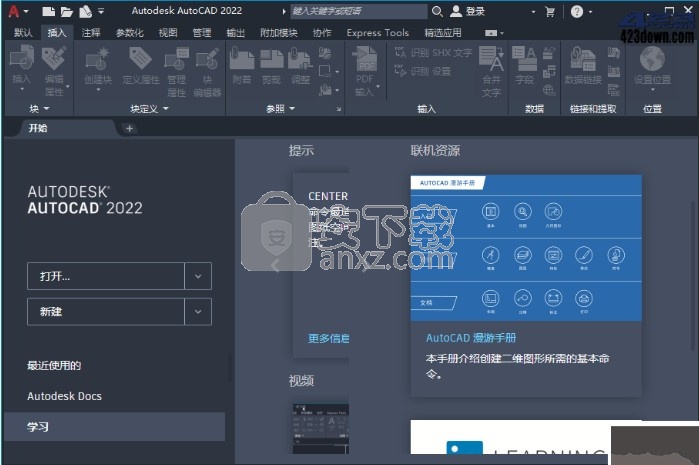Image resolution: width=699 pixels, height=465 pixels.
Task: Click the 新建 button
Action: pos(106,311)
